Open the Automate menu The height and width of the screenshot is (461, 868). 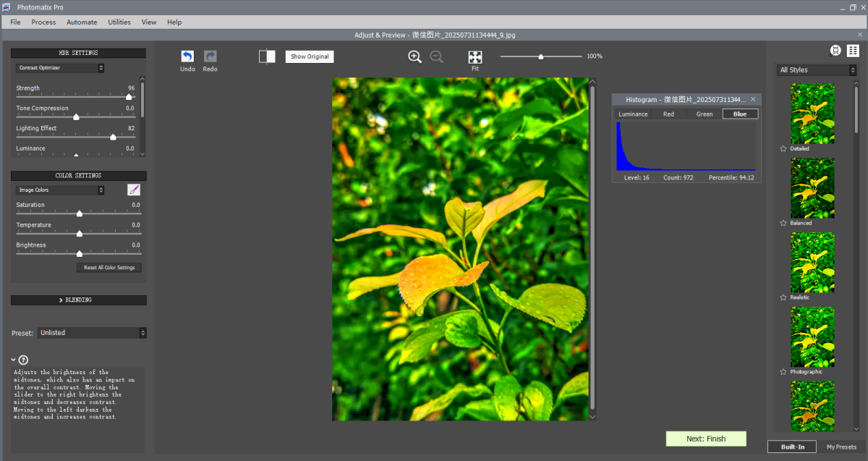[82, 22]
